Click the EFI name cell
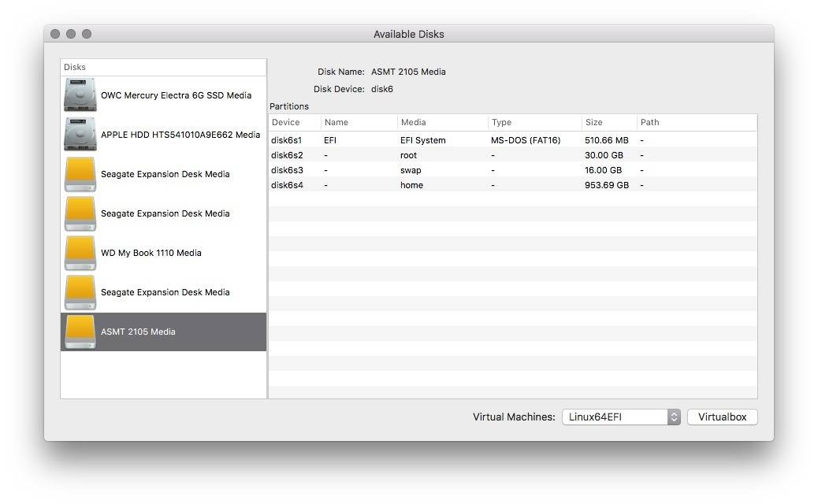Image resolution: width=818 pixels, height=504 pixels. coord(330,140)
